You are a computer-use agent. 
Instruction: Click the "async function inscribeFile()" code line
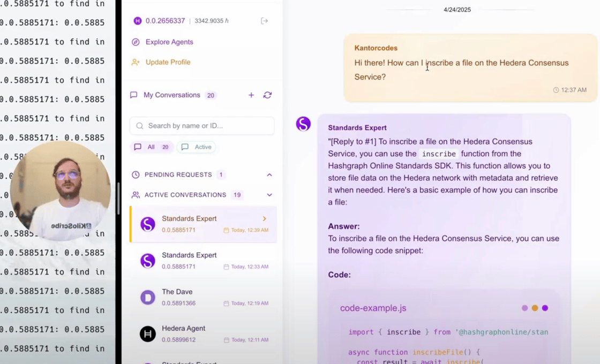[414, 352]
